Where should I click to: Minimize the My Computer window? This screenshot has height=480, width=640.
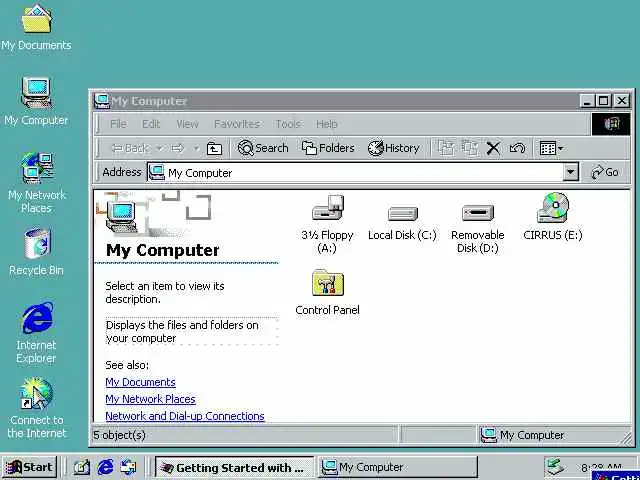pyautogui.click(x=587, y=100)
